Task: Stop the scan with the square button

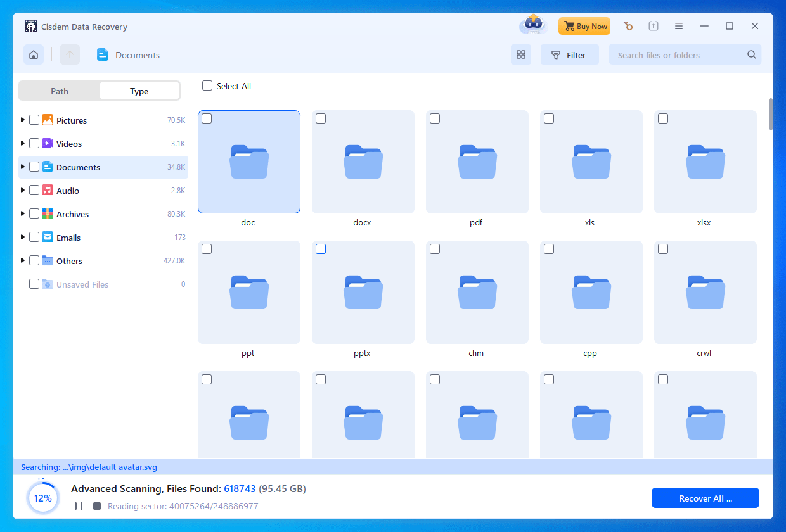Action: coord(97,506)
